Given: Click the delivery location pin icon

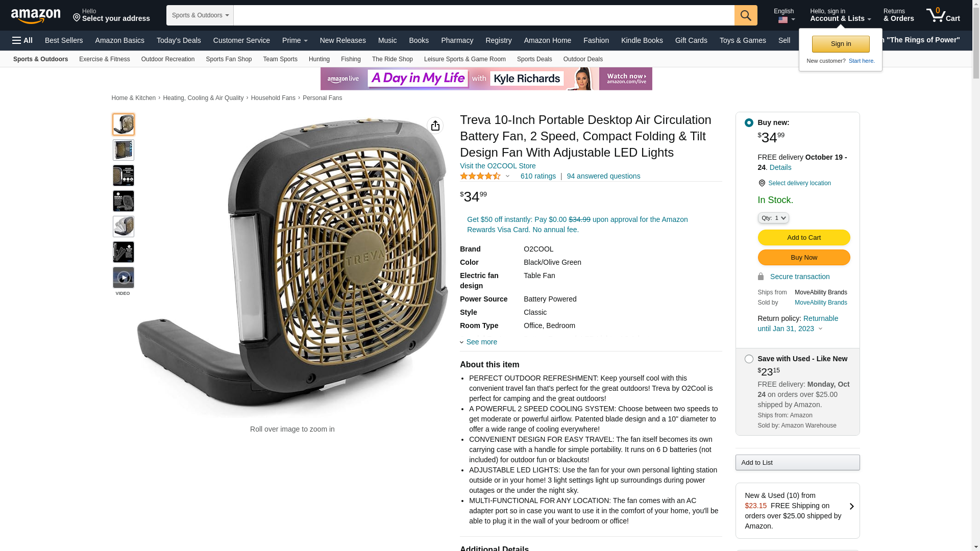Looking at the screenshot, I should (762, 183).
